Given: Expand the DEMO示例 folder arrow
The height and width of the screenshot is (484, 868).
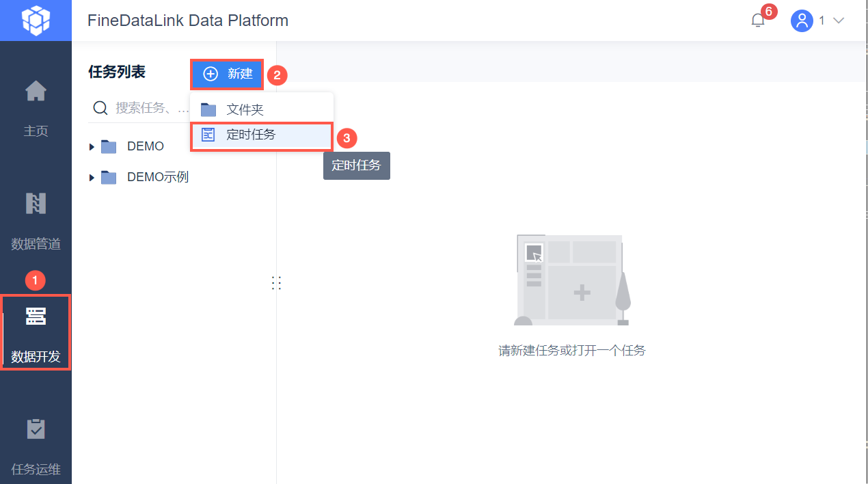Looking at the screenshot, I should (92, 178).
